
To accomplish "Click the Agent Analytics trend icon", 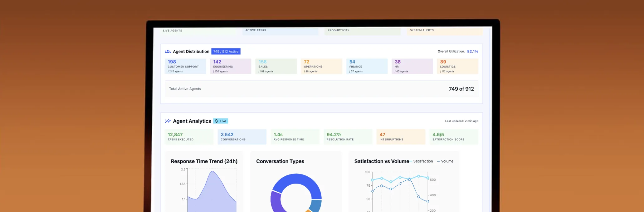I will click(x=168, y=121).
